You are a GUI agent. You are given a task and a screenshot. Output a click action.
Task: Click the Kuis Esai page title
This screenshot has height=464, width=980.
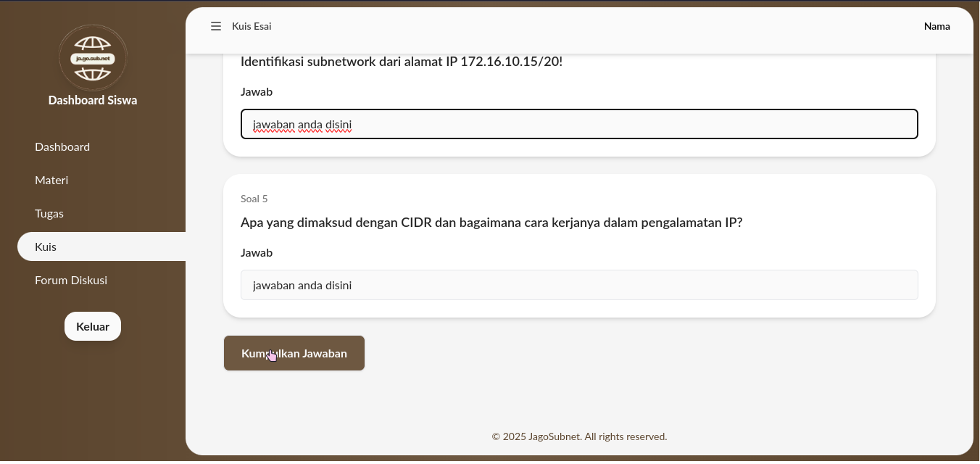coord(252,26)
